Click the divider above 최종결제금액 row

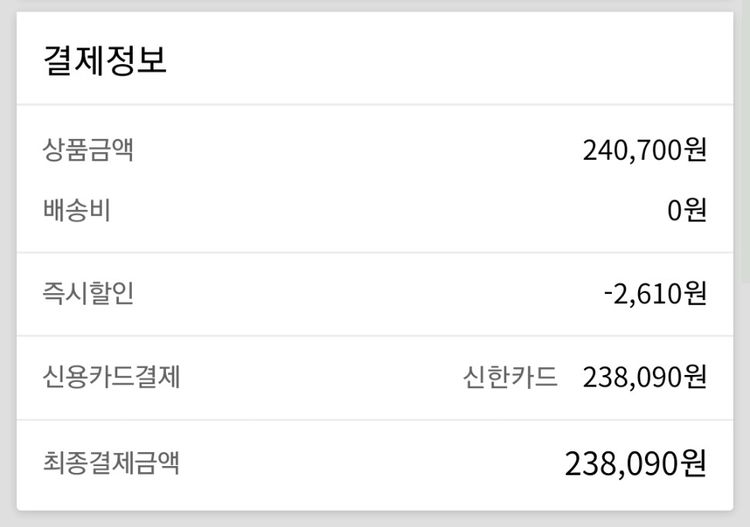tap(375, 420)
